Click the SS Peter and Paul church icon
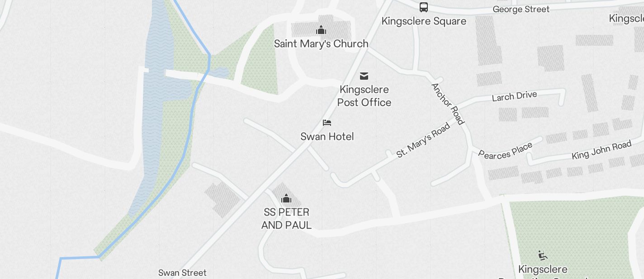 [x=286, y=198]
